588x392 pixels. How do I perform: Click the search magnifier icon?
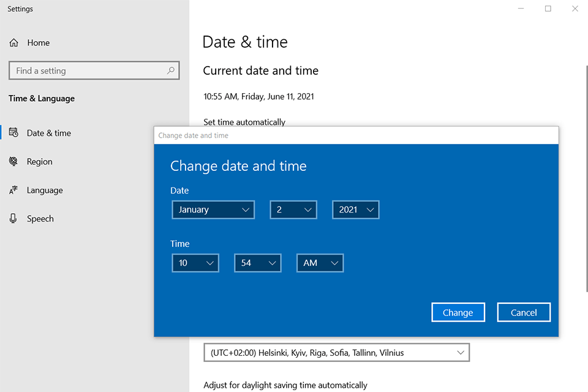pyautogui.click(x=171, y=71)
